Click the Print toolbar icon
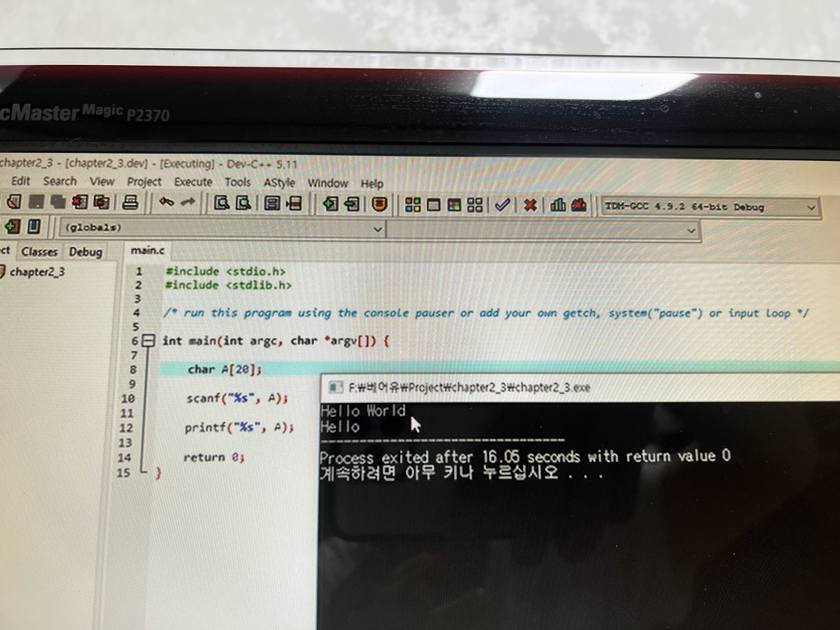 [130, 202]
